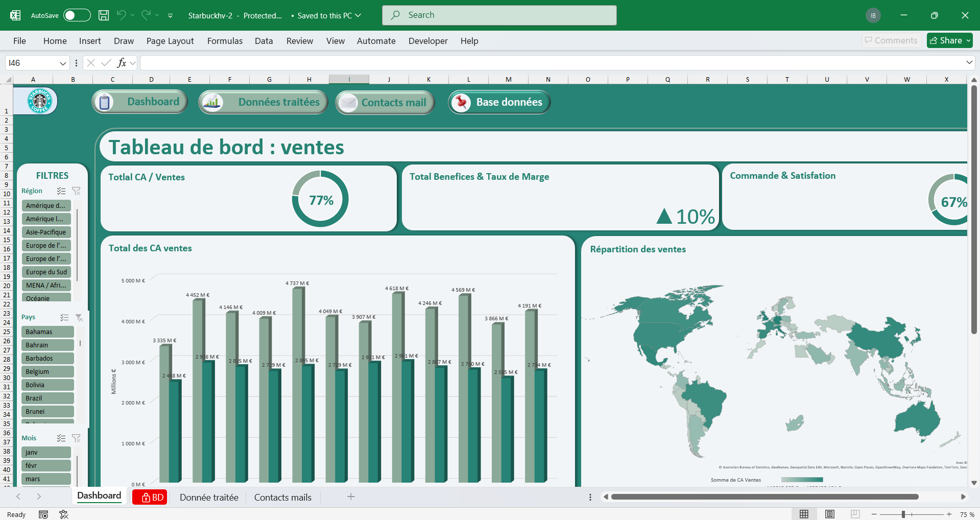Switch to Page Break Preview view
The height and width of the screenshot is (520, 980).
(x=855, y=514)
